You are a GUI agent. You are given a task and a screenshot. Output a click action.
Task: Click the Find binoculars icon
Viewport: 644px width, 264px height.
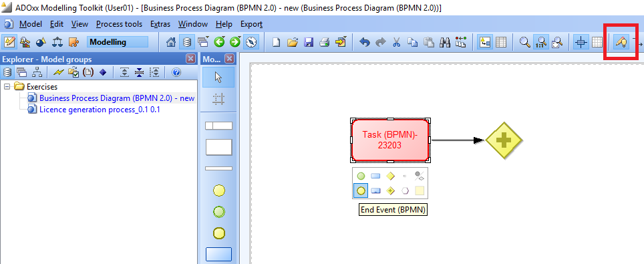(x=445, y=42)
